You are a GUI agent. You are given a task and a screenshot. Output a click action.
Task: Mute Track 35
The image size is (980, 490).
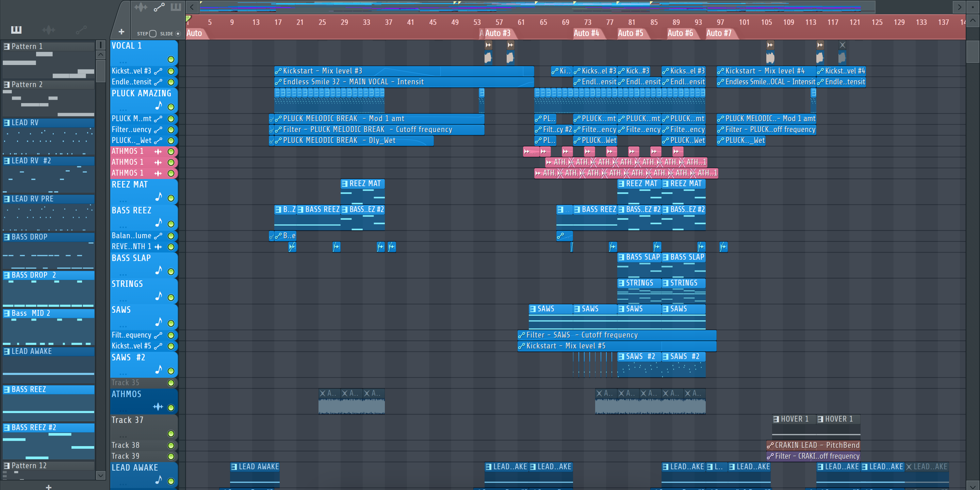pyautogui.click(x=171, y=383)
